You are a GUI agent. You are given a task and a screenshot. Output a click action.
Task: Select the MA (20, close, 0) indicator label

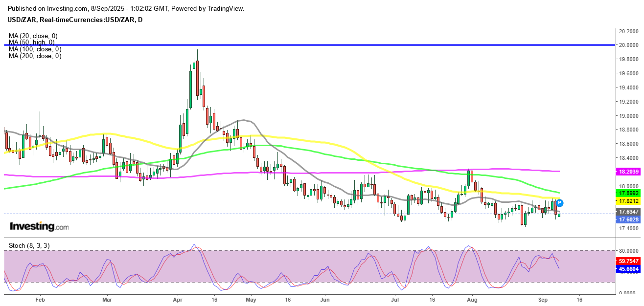(x=33, y=36)
